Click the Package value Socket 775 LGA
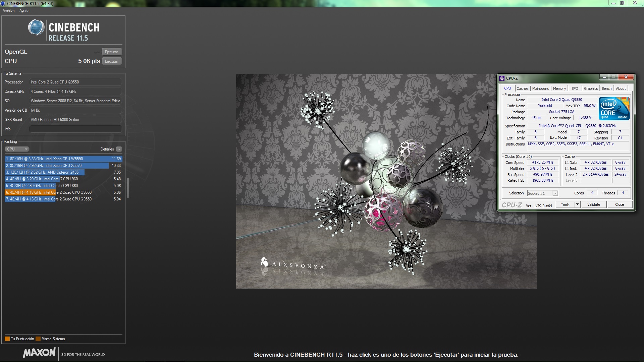This screenshot has height=362, width=644. tap(562, 112)
